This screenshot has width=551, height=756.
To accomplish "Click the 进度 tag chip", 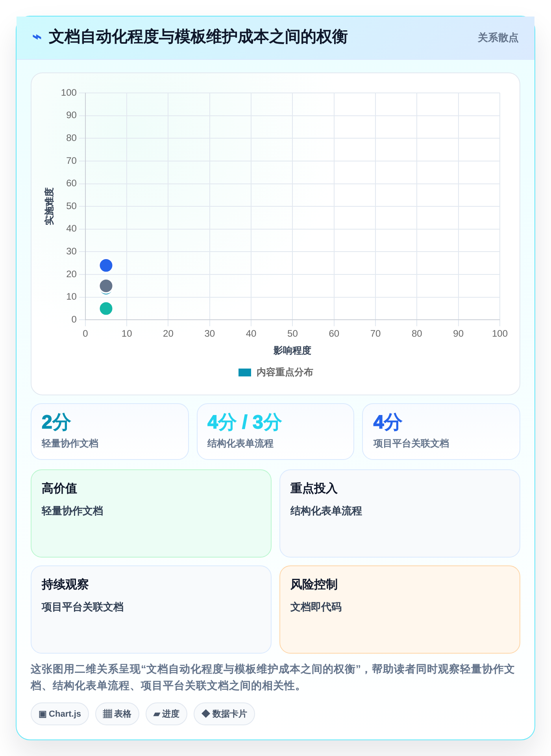I will click(166, 714).
